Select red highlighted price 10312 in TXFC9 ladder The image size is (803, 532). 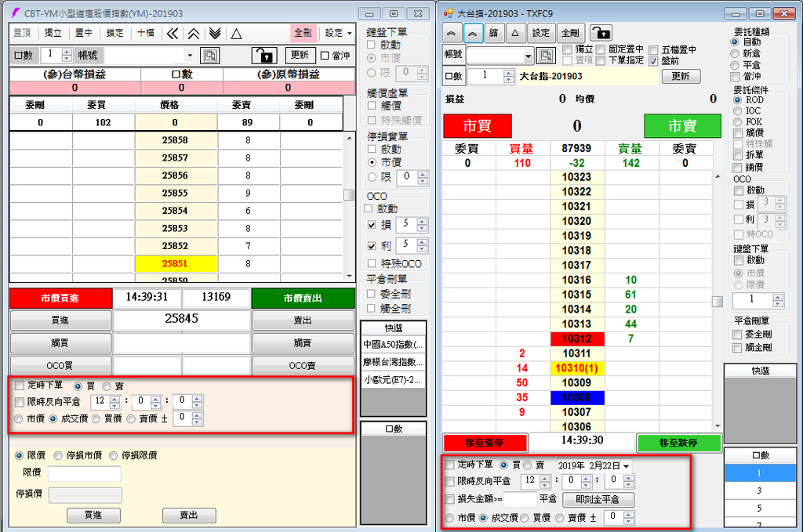(576, 338)
